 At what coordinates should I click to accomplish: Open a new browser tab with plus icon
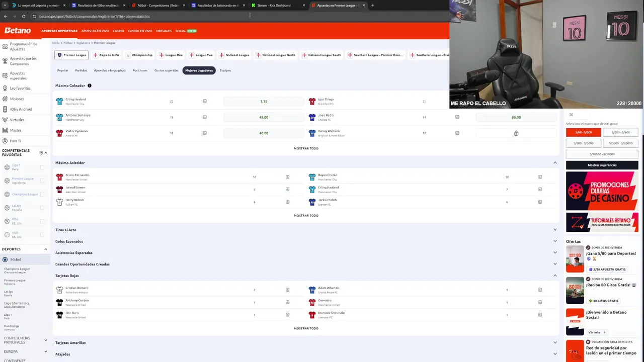(372, 5)
